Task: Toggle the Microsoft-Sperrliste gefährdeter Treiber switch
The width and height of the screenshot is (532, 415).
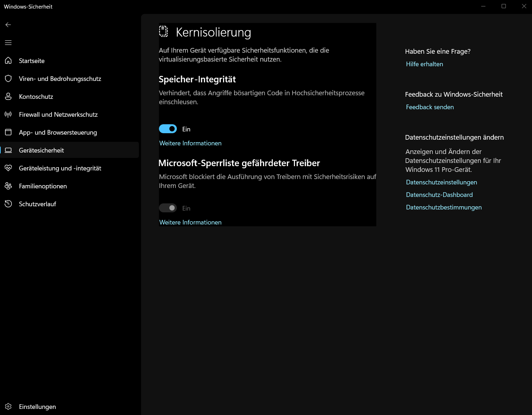Action: tap(168, 208)
